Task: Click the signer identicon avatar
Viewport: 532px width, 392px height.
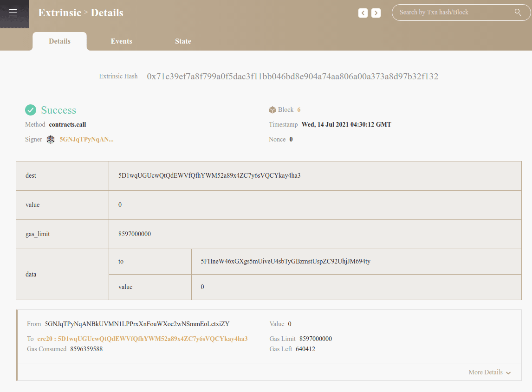Action: 51,139
